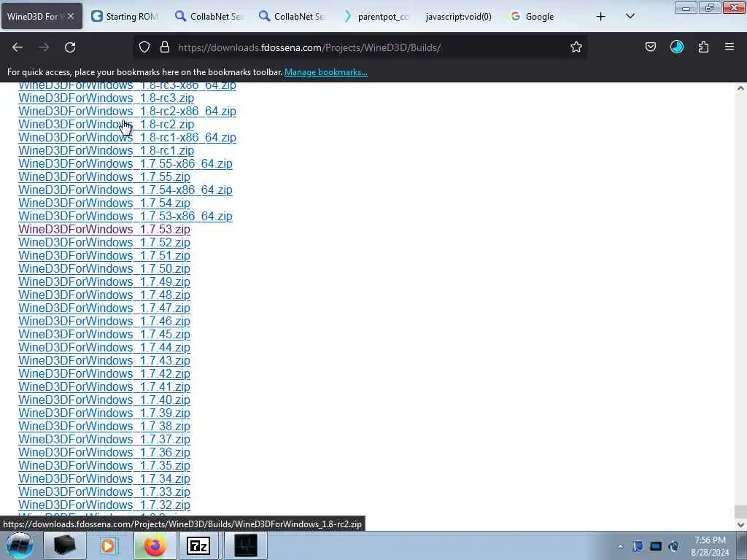
Task: Download WineD3DForWindows_1.7.45.zip
Action: [104, 334]
